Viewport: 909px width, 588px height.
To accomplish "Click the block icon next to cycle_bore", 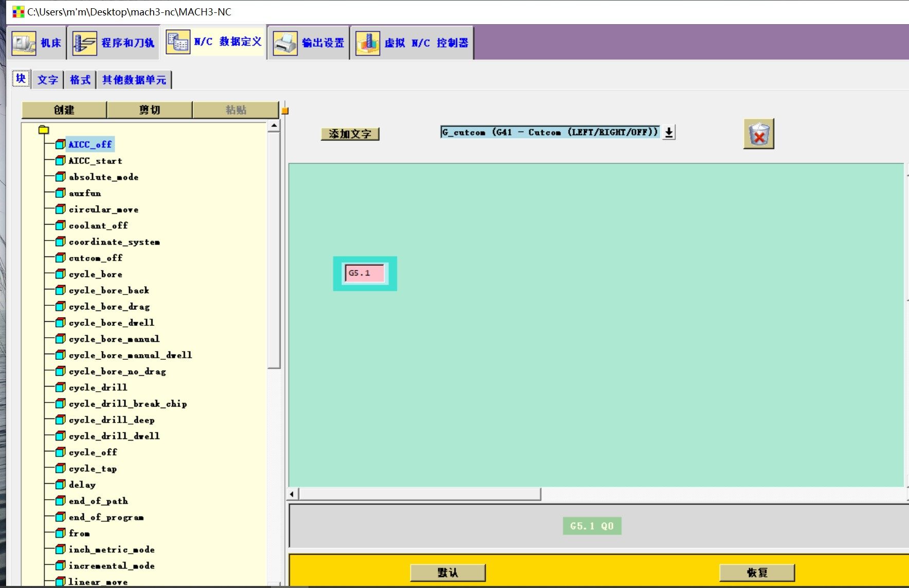I will pos(60,274).
